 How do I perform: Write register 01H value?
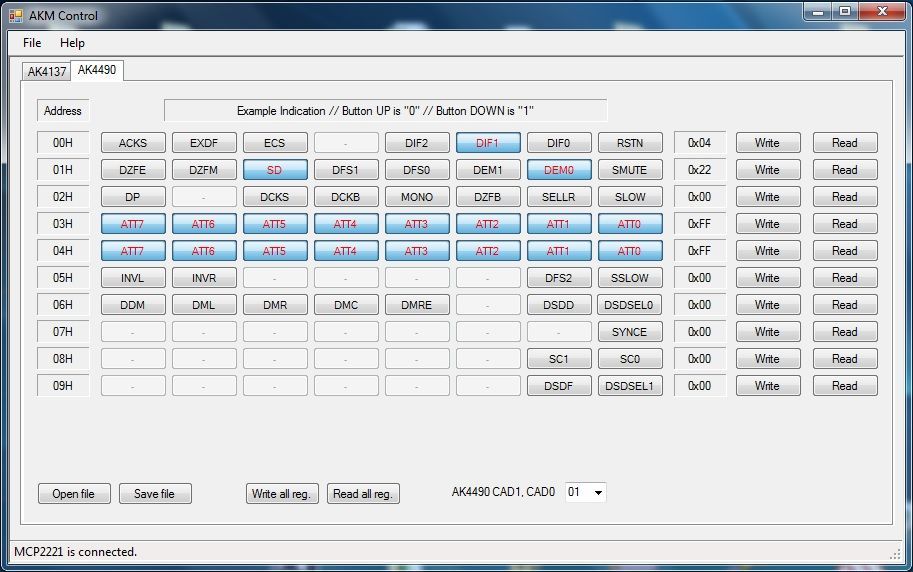(767, 170)
